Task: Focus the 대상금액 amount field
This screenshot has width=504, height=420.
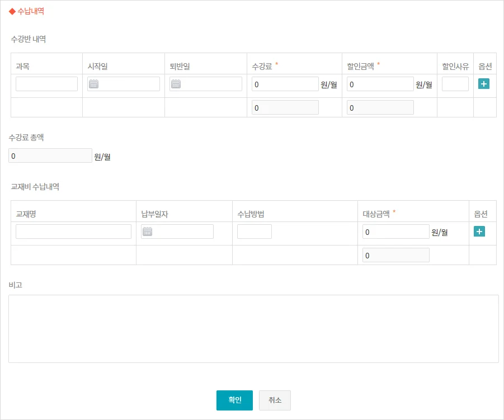Action: pyautogui.click(x=396, y=232)
